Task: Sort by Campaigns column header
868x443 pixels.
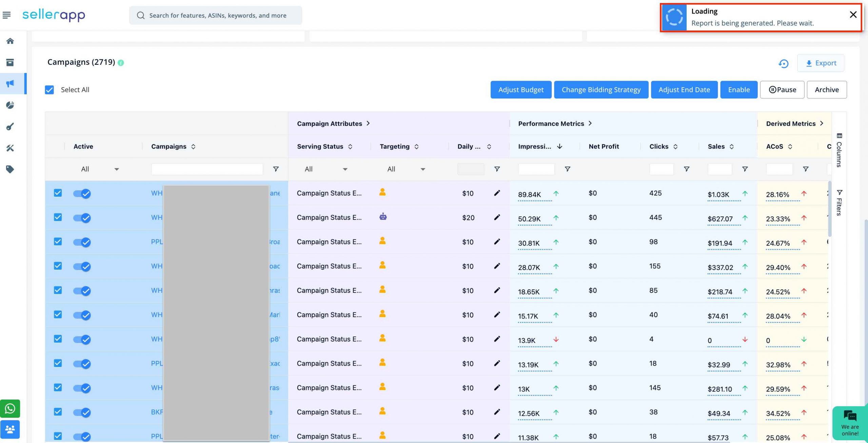Action: coord(173,147)
